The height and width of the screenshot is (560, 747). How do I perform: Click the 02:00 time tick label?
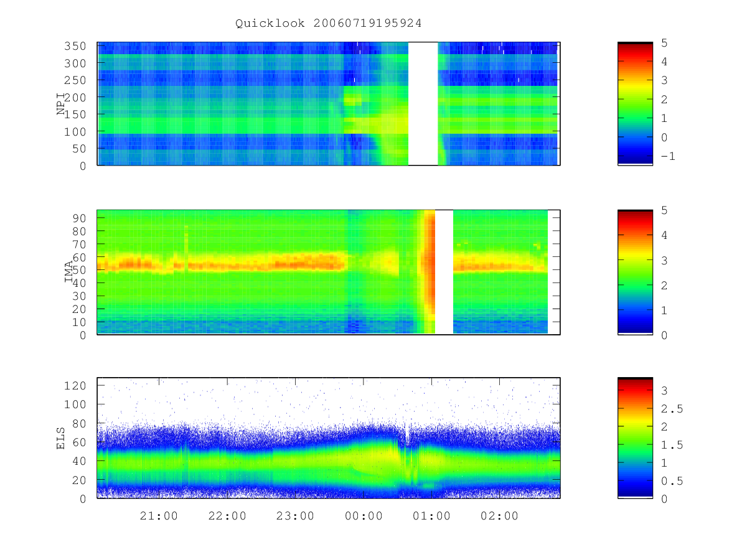coord(500,516)
